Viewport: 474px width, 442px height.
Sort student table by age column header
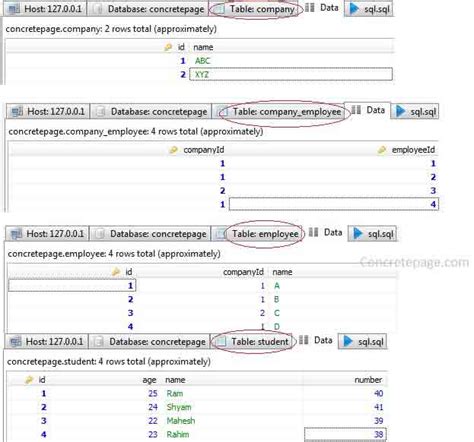149,380
